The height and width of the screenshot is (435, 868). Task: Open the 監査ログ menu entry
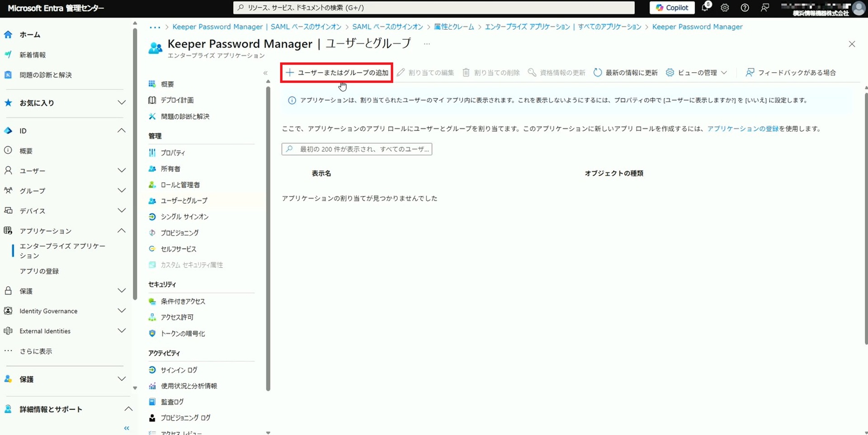pyautogui.click(x=172, y=402)
